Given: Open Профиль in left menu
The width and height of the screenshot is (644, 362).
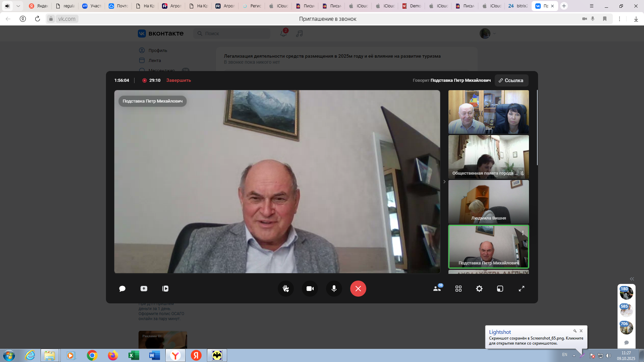Looking at the screenshot, I should [158, 50].
